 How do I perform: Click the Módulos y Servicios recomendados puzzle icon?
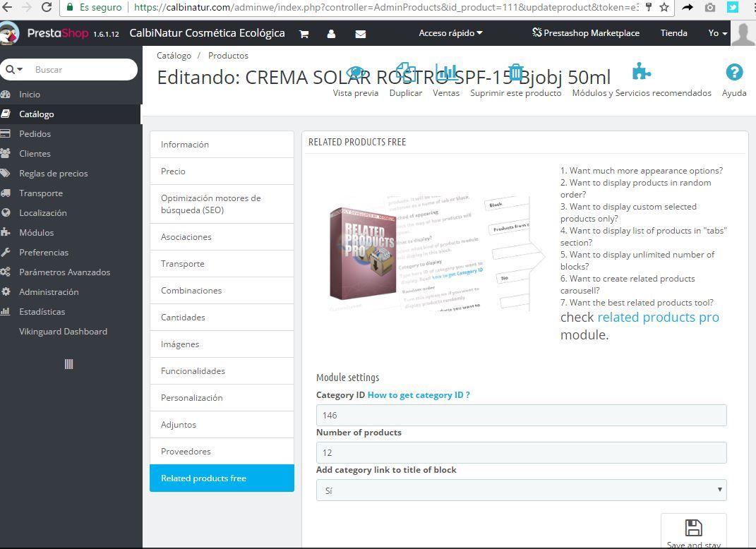pyautogui.click(x=641, y=72)
